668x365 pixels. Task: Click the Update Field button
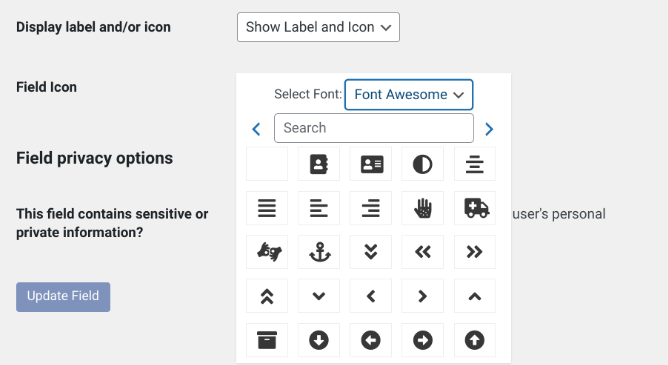[63, 296]
